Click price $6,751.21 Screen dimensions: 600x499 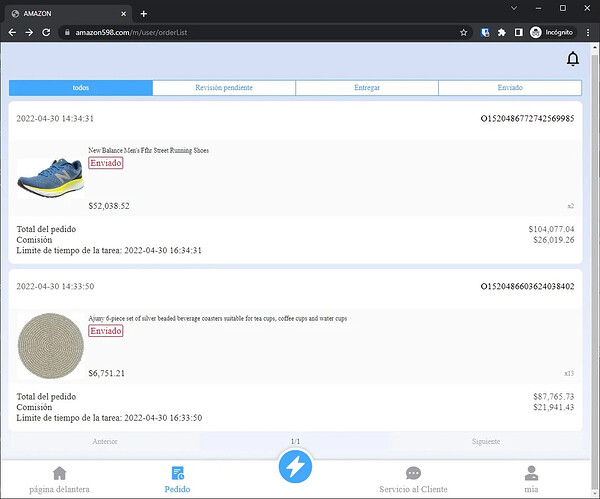106,373
